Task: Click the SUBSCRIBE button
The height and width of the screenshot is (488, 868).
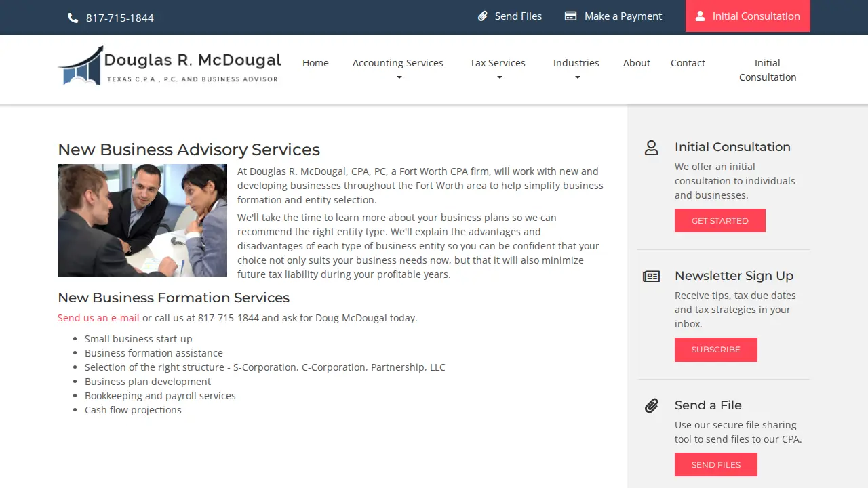Action: click(x=716, y=350)
